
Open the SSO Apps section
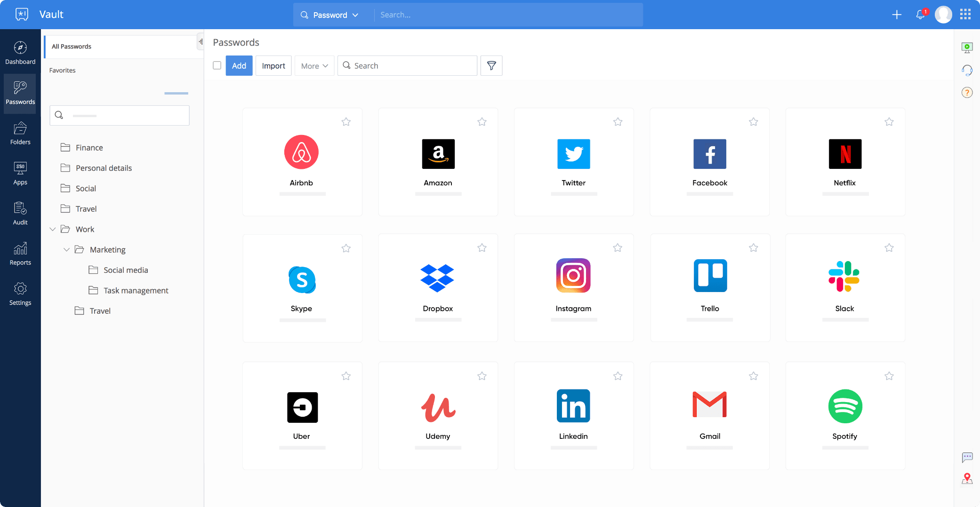(20, 174)
